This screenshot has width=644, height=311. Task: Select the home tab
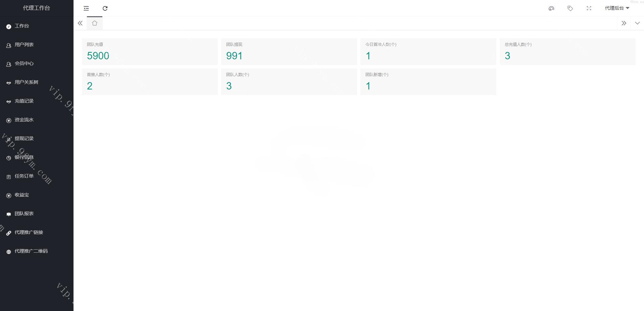95,23
